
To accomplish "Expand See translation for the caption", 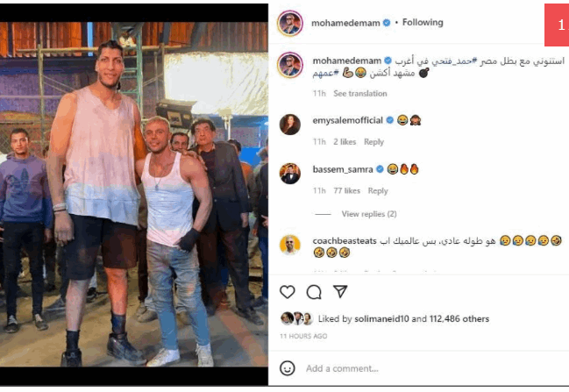I will (360, 94).
